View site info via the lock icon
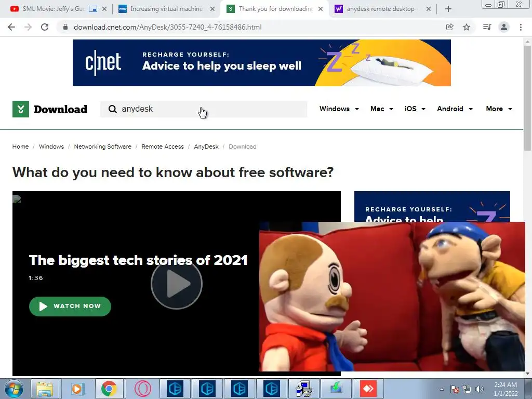 (x=65, y=27)
